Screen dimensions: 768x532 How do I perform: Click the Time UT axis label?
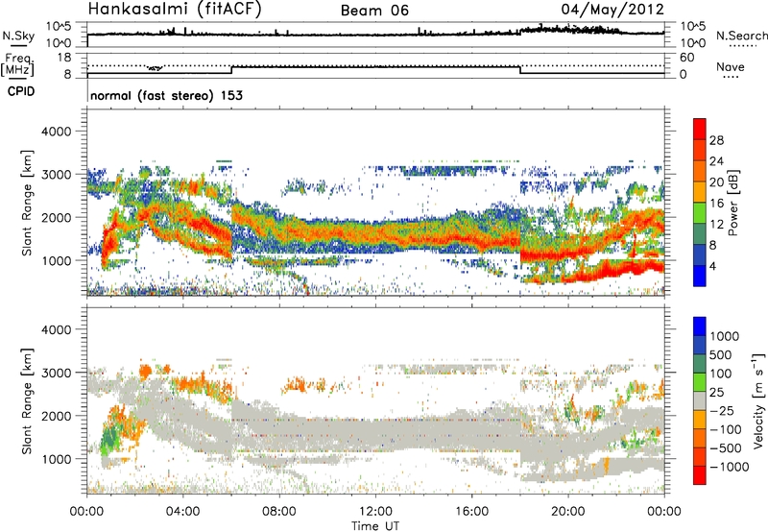[375, 526]
